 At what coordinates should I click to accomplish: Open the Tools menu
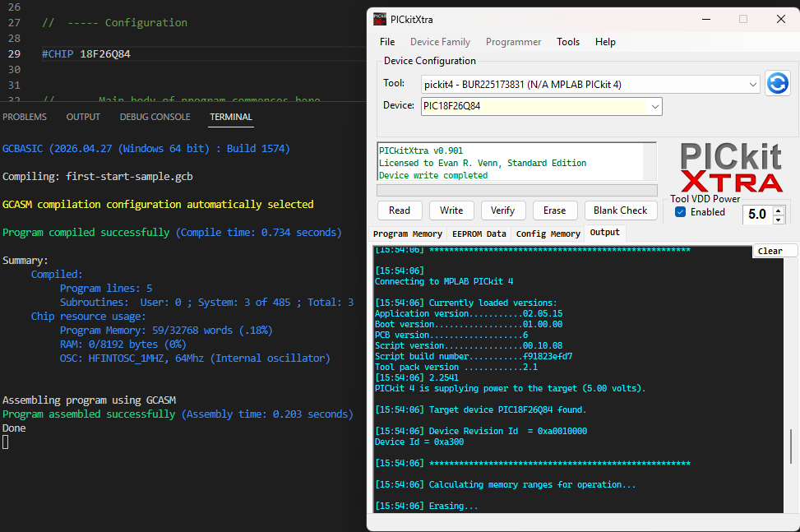click(568, 42)
